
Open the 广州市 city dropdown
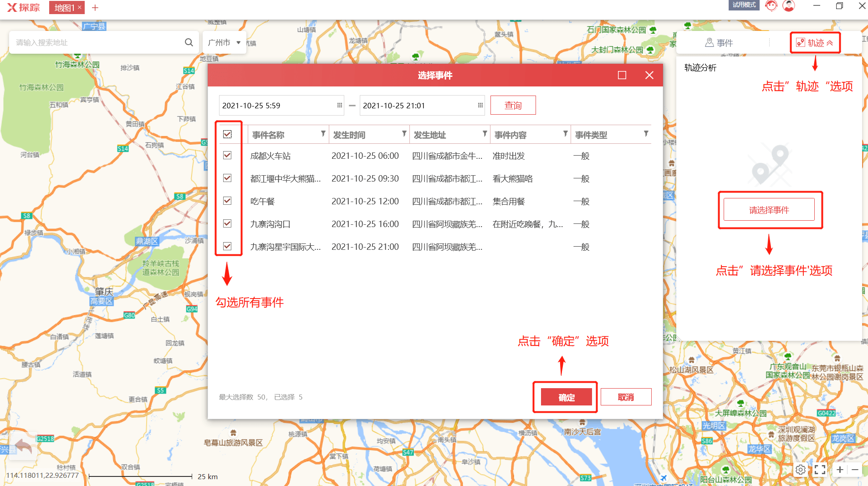tap(224, 42)
